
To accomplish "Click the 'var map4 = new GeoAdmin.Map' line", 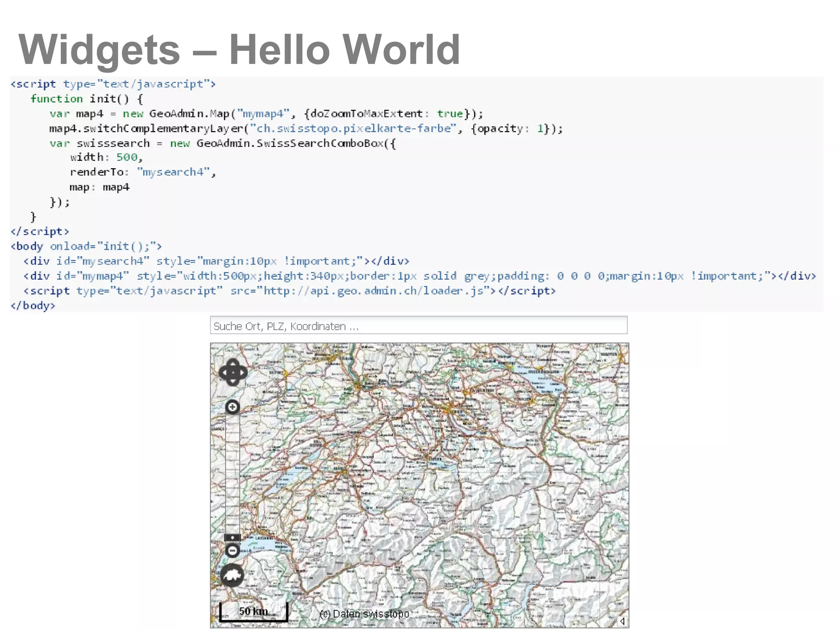I will point(267,114).
